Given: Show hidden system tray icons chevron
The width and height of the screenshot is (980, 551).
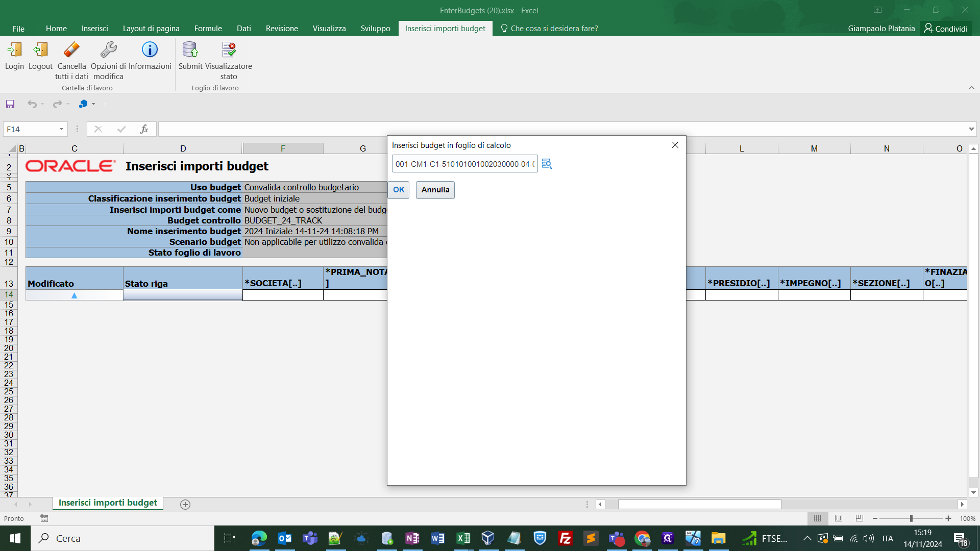Looking at the screenshot, I should (x=807, y=538).
